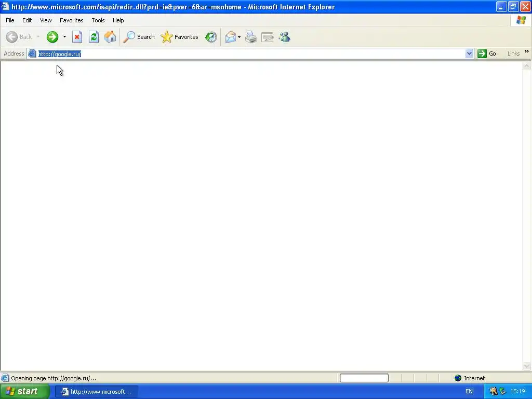Open the Tools menu

coord(98,20)
